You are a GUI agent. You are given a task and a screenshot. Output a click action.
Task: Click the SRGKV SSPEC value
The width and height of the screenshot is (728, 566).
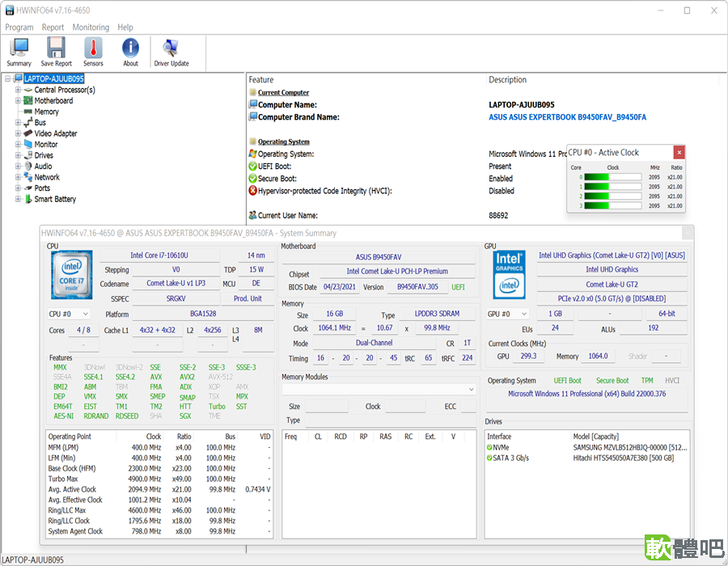tap(176, 299)
